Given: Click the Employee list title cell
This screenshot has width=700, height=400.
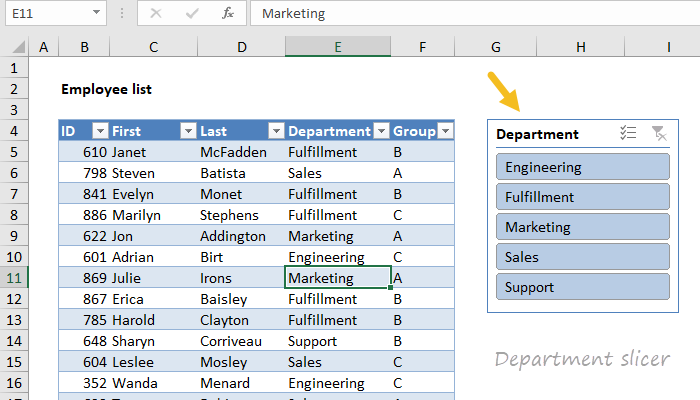Looking at the screenshot, I should (106, 89).
